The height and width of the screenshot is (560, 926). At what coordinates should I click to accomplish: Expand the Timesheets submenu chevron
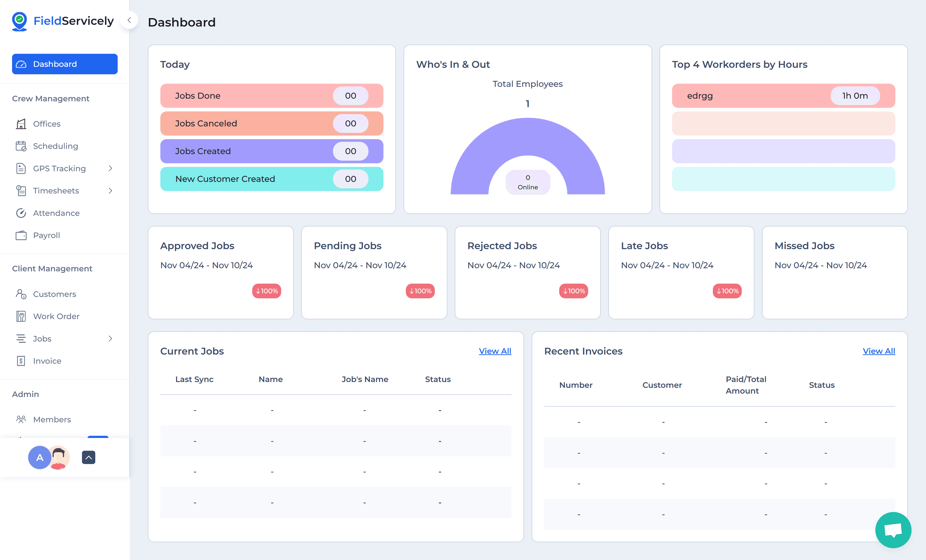(110, 191)
